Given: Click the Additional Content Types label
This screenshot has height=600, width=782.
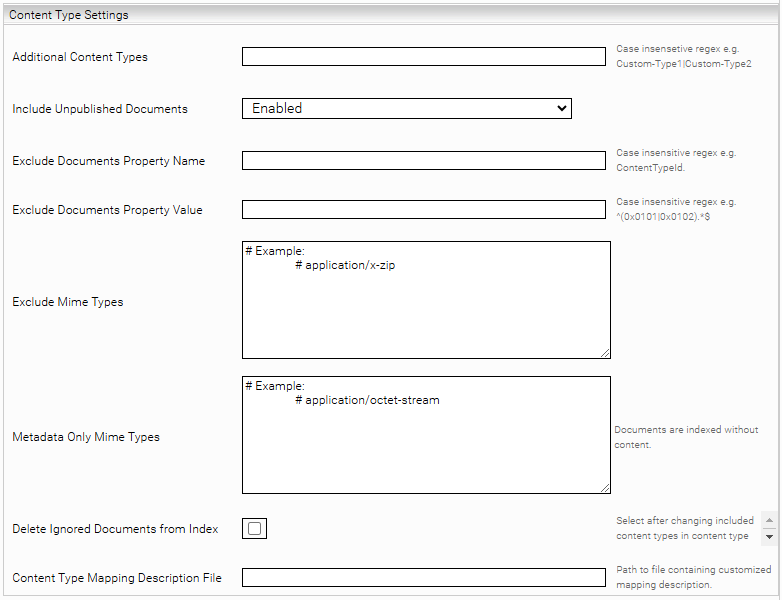Looking at the screenshot, I should click(80, 57).
